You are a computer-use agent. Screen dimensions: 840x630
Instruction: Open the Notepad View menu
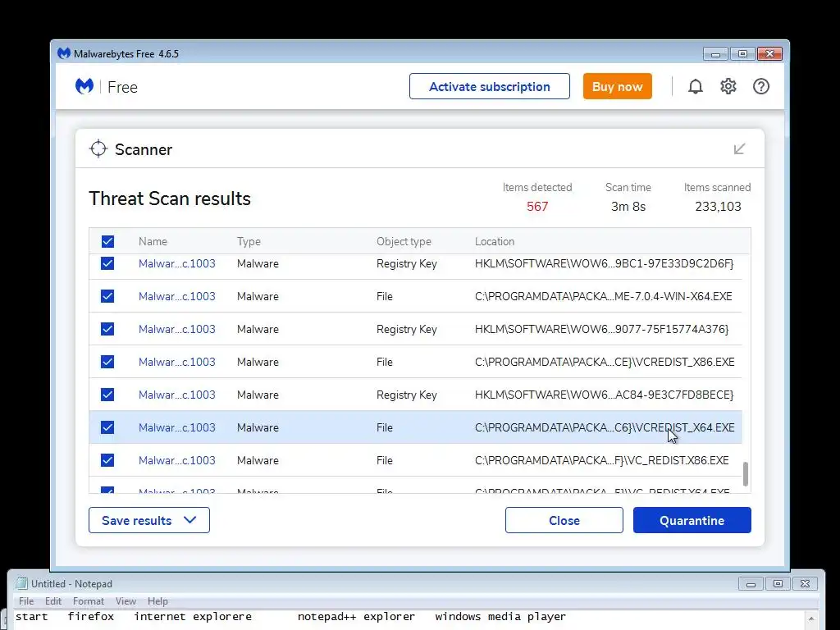(x=126, y=601)
